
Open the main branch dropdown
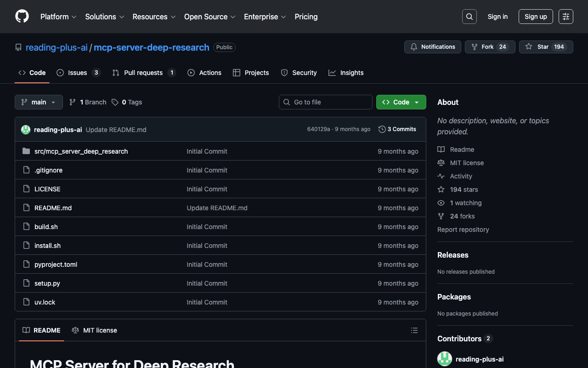pos(39,102)
